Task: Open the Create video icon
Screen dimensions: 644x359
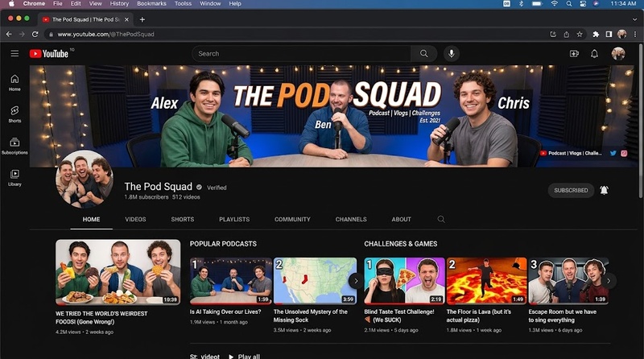Action: click(x=574, y=53)
